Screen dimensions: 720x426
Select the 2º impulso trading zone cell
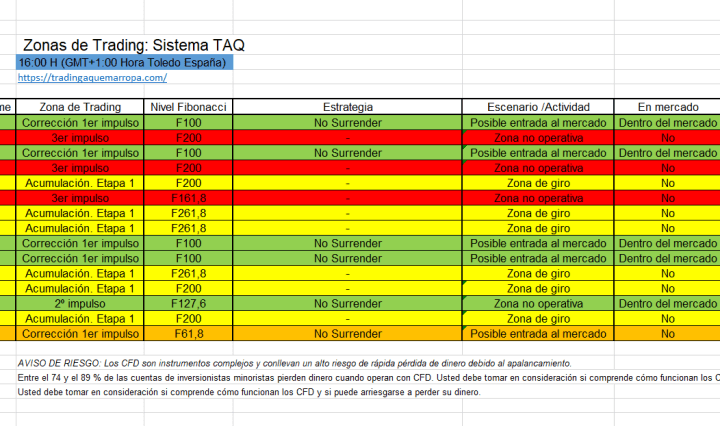pos(80,304)
